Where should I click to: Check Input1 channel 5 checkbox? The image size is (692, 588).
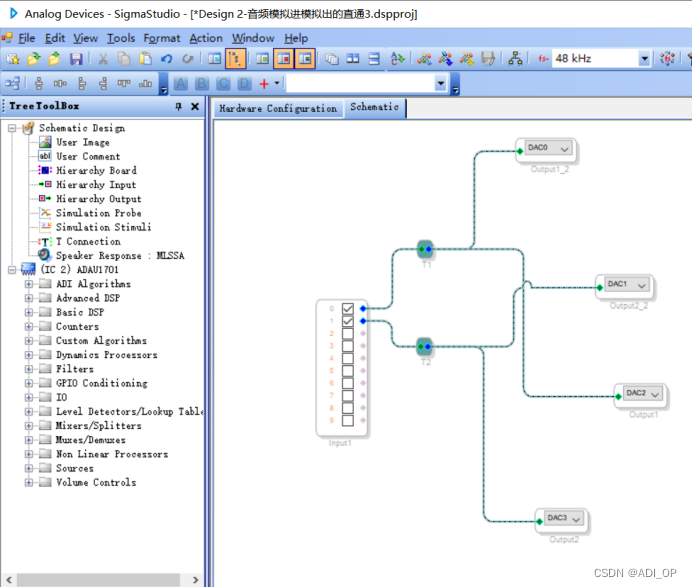348,370
